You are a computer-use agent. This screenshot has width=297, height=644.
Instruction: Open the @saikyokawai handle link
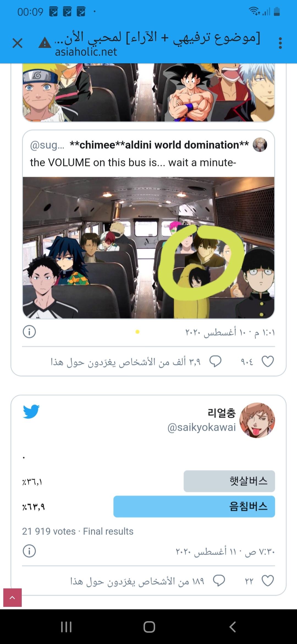[x=202, y=427]
